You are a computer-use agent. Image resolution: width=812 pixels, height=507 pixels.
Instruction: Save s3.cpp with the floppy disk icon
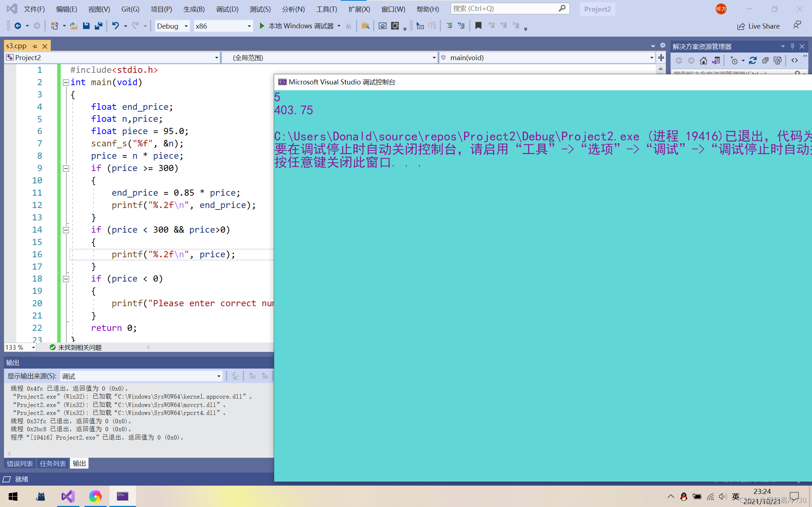[86, 26]
